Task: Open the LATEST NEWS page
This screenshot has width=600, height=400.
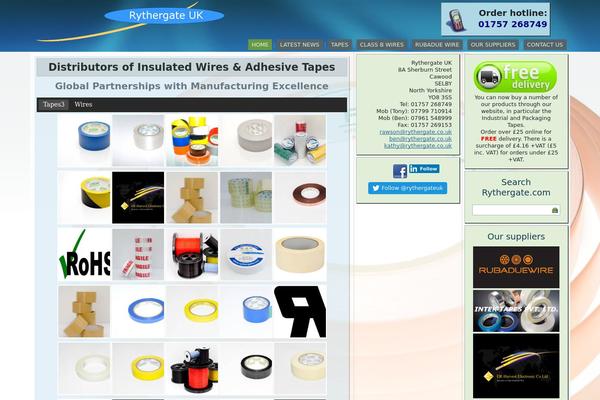Action: click(x=299, y=45)
